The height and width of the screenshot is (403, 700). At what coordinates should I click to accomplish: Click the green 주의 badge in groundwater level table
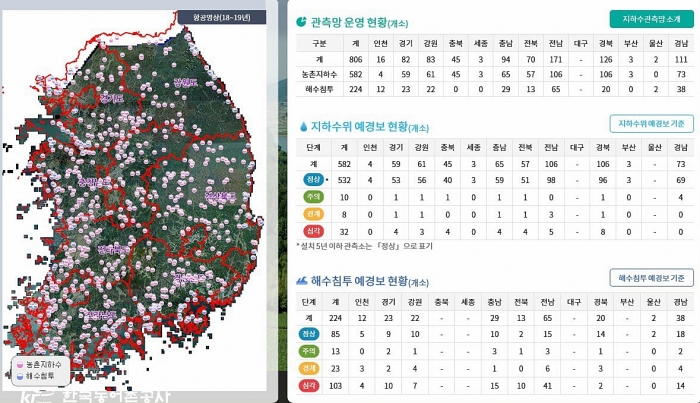(x=312, y=197)
